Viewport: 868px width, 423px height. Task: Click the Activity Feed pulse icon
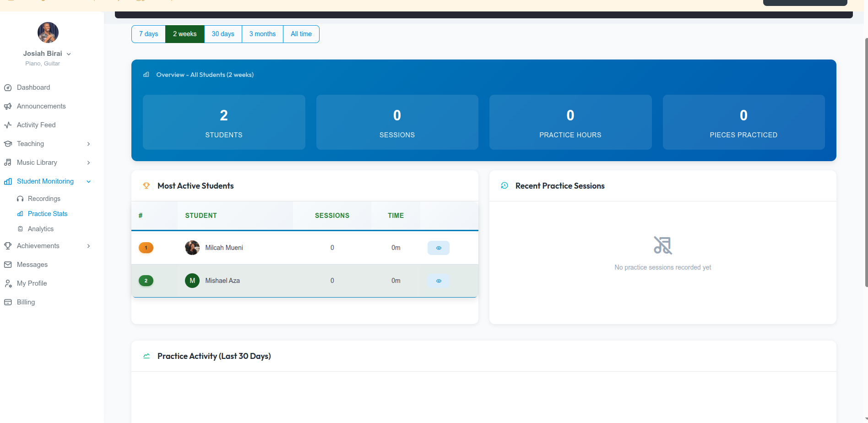[x=8, y=125]
